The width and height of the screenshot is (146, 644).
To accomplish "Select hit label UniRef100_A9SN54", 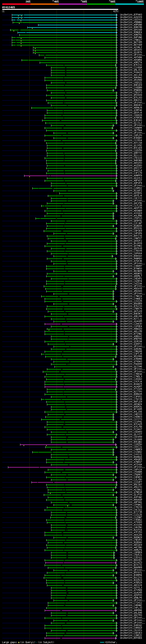I will tap(131, 60).
